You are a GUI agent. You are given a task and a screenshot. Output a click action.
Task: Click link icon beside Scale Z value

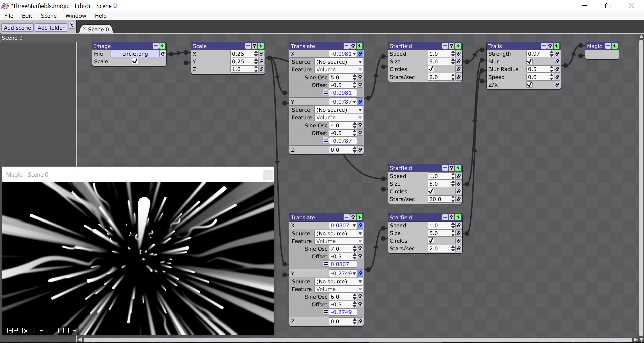coord(261,69)
